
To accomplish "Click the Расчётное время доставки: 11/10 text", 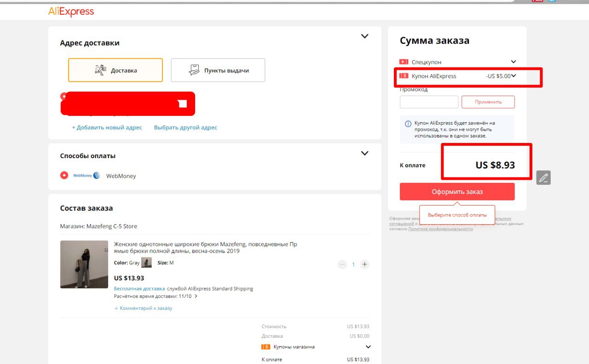I will click(153, 296).
